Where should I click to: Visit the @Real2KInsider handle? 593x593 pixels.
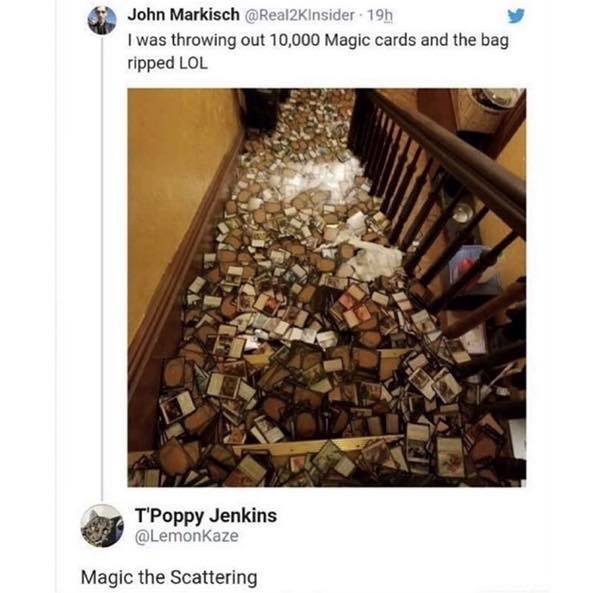tap(300, 15)
